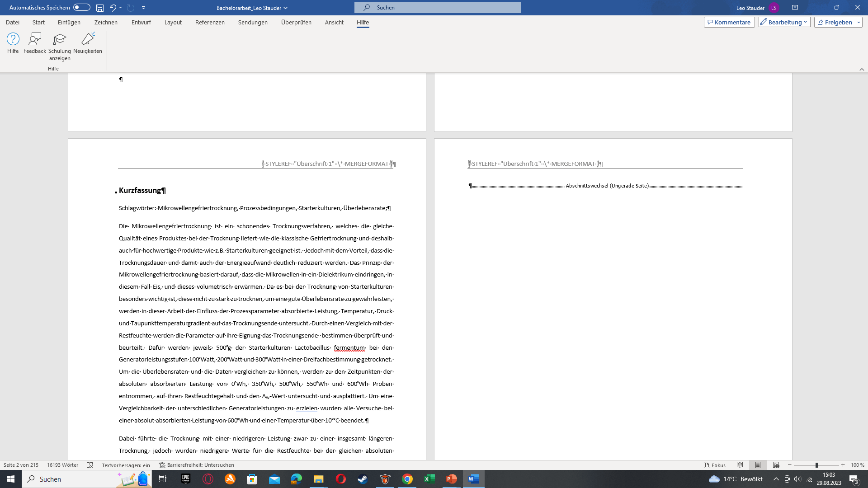Click the zoom slider handle
Screen dimensions: 868x488
coord(816,465)
